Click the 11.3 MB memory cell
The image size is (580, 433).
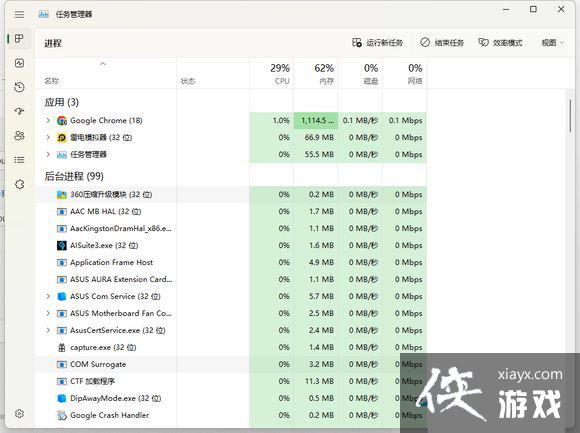(316, 381)
